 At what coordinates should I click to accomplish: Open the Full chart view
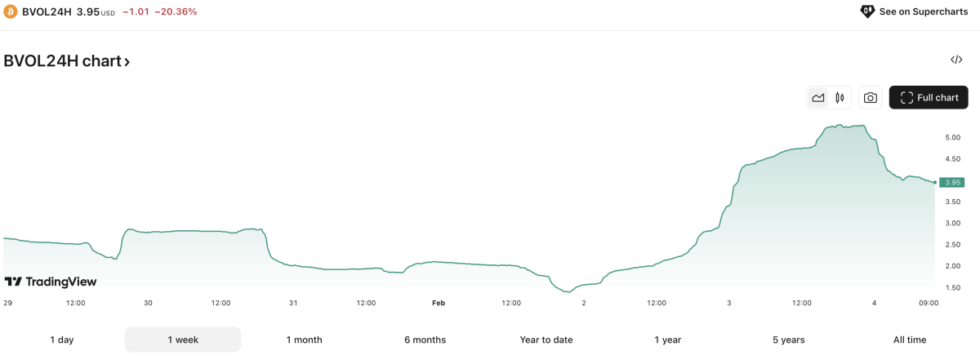929,98
